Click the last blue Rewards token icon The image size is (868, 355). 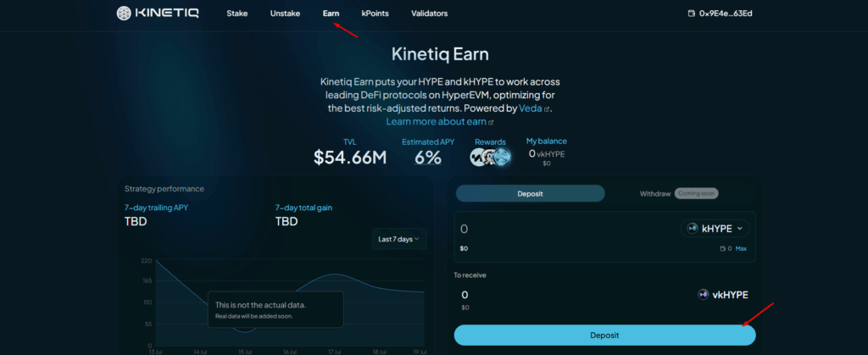tap(502, 158)
